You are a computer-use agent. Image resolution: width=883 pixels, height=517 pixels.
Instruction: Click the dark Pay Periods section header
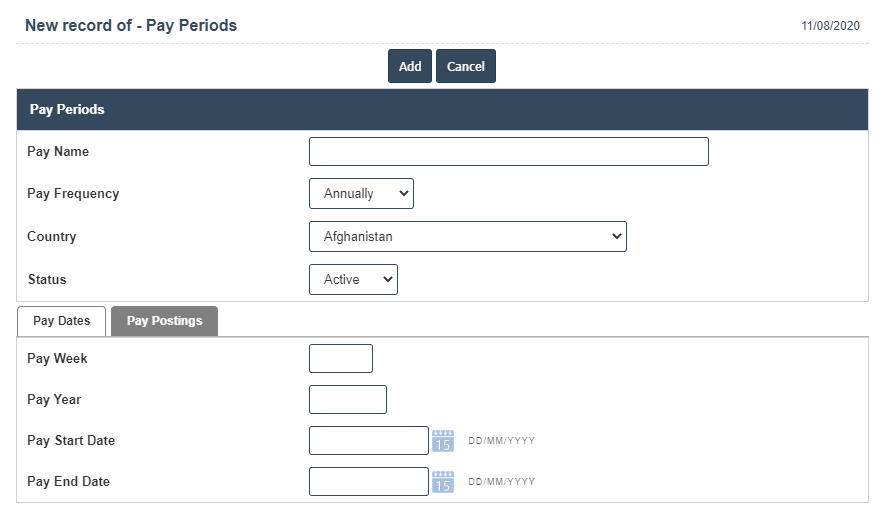click(x=442, y=110)
